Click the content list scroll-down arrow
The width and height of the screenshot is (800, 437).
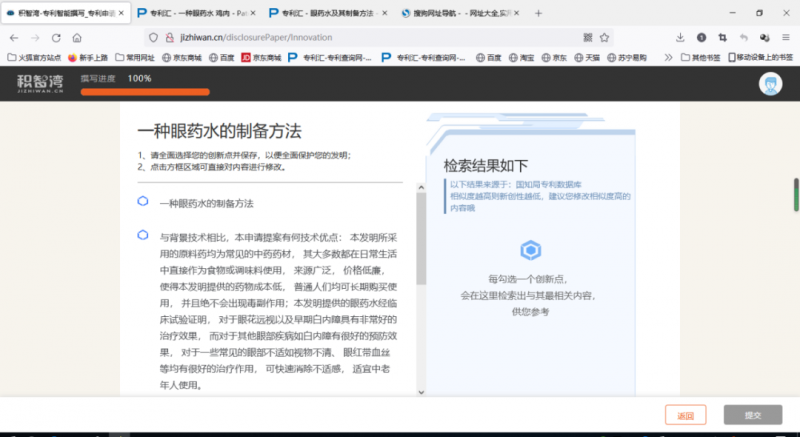tap(421, 392)
